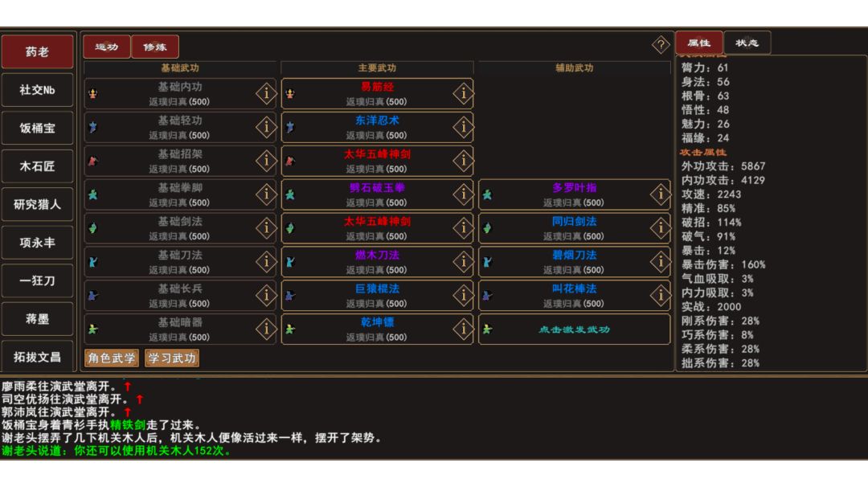Viewport: 868px width, 487px height.
Task: Click the 学习武功 button
Action: [x=172, y=358]
